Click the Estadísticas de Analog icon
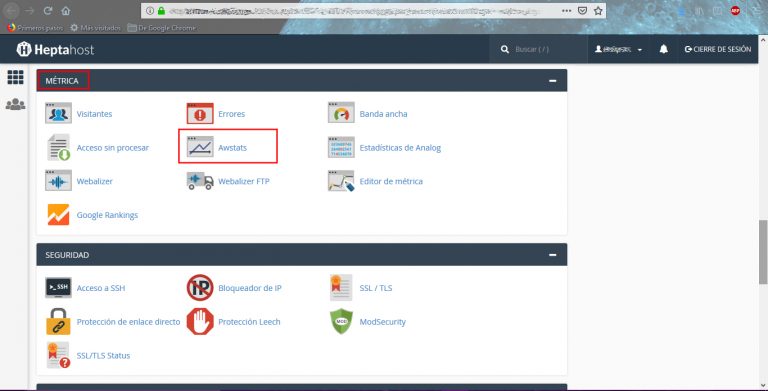768x391 pixels. coord(341,147)
